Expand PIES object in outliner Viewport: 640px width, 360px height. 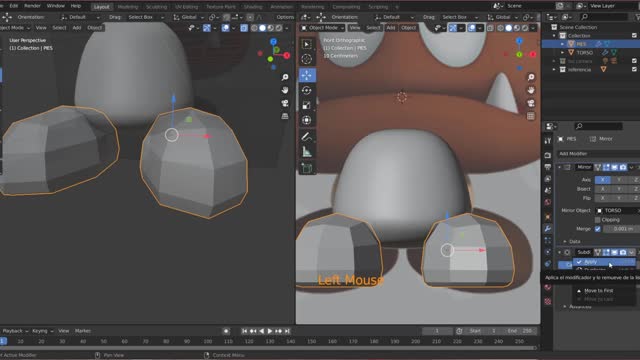point(562,44)
